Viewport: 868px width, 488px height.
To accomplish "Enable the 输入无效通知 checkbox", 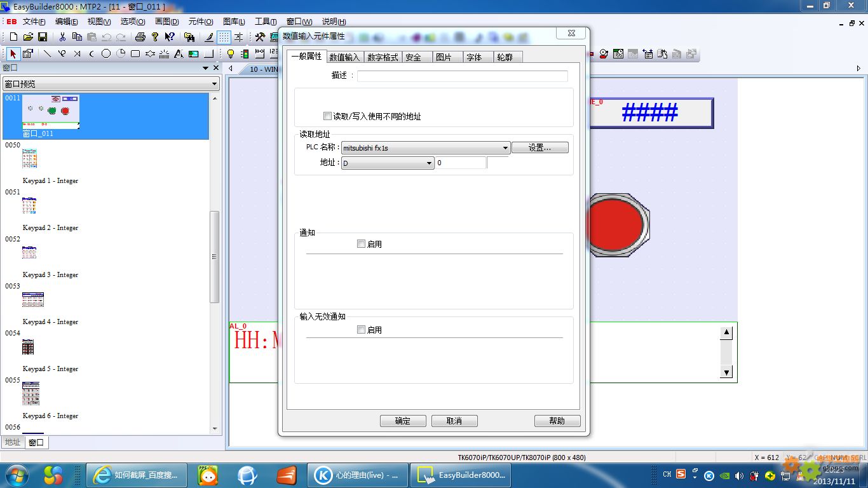I will coord(361,330).
